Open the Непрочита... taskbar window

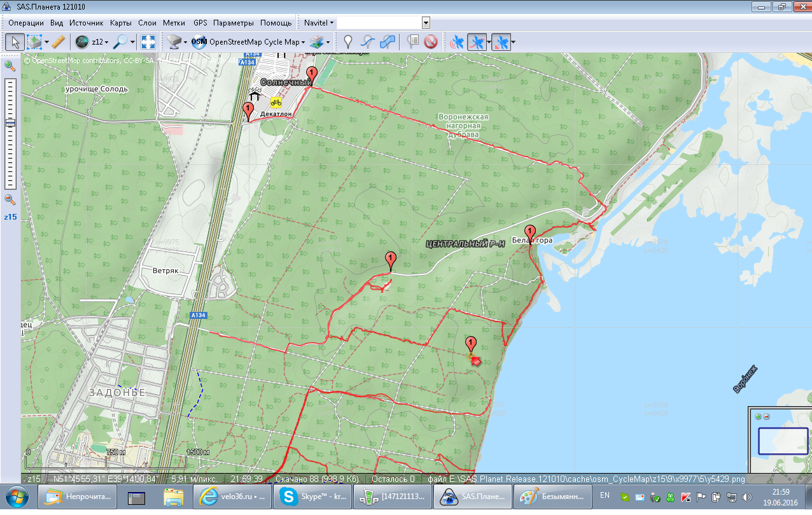point(78,497)
